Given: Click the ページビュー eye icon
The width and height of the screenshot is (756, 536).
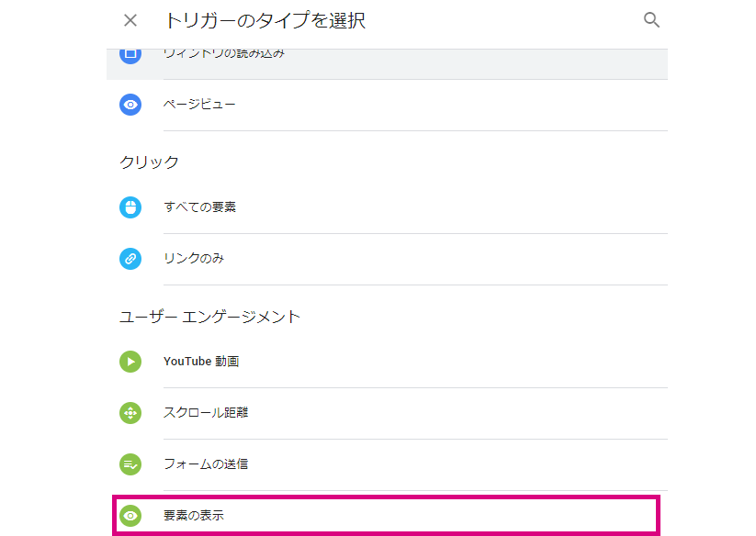Looking at the screenshot, I should 130,105.
